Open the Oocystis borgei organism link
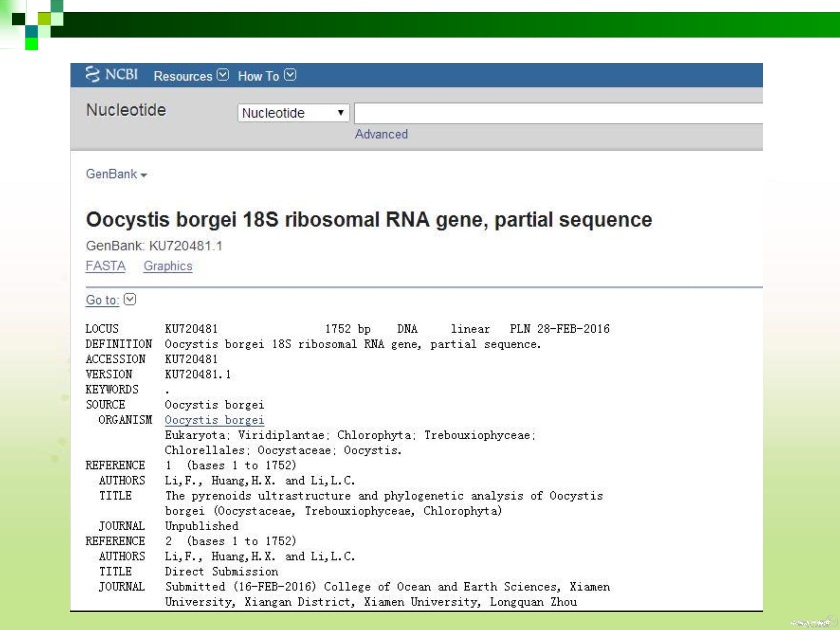Image resolution: width=840 pixels, height=630 pixels. (214, 420)
